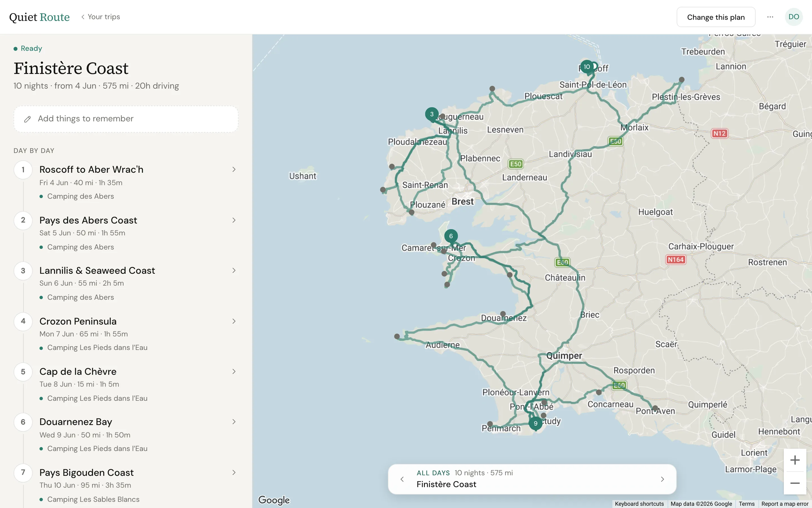Select day 3 number circle in list
The height and width of the screenshot is (508, 812).
click(23, 271)
